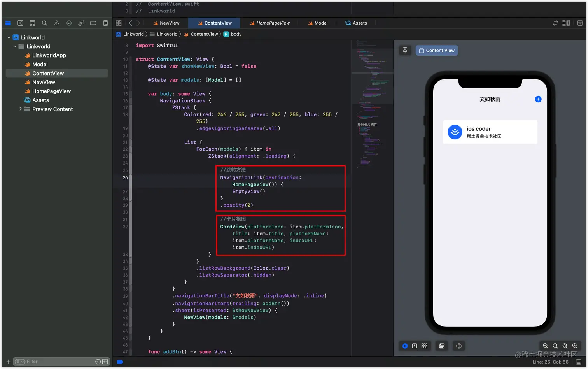Viewport: 588px width, 369px height.
Task: Expand the Preview Content folder
Action: pos(21,109)
